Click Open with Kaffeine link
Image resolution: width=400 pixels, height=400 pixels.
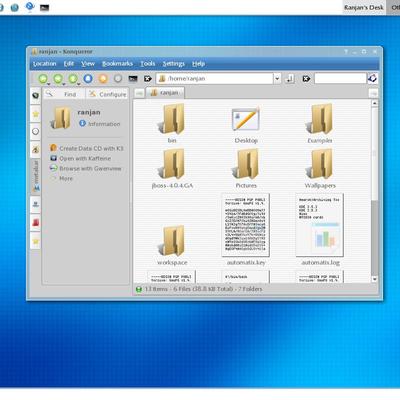click(85, 159)
